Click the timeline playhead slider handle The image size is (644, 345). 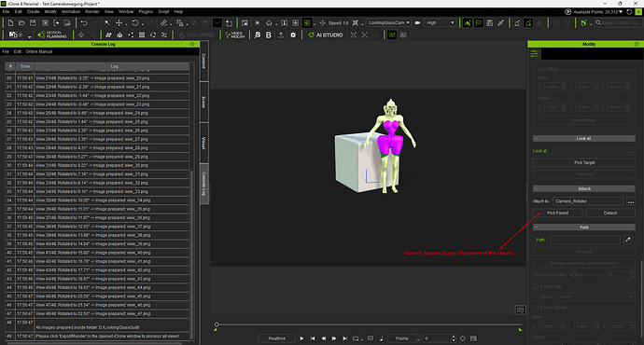[x=217, y=324]
